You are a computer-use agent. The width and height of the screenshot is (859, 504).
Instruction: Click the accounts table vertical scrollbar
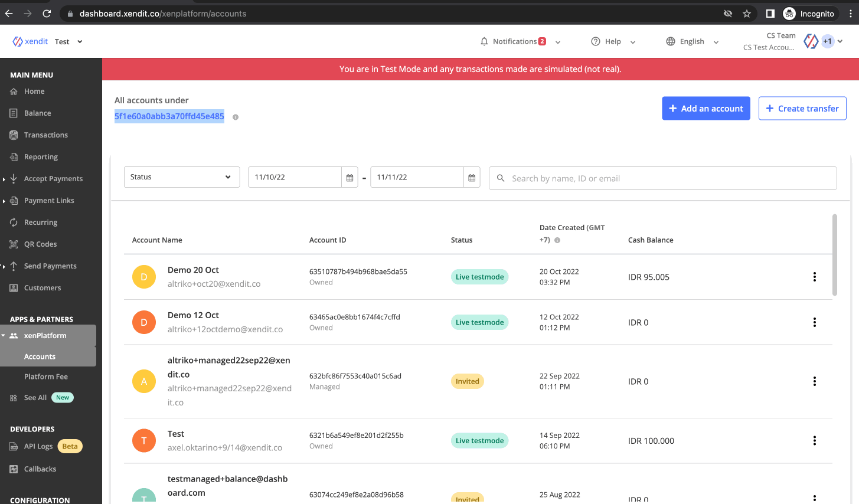click(834, 255)
